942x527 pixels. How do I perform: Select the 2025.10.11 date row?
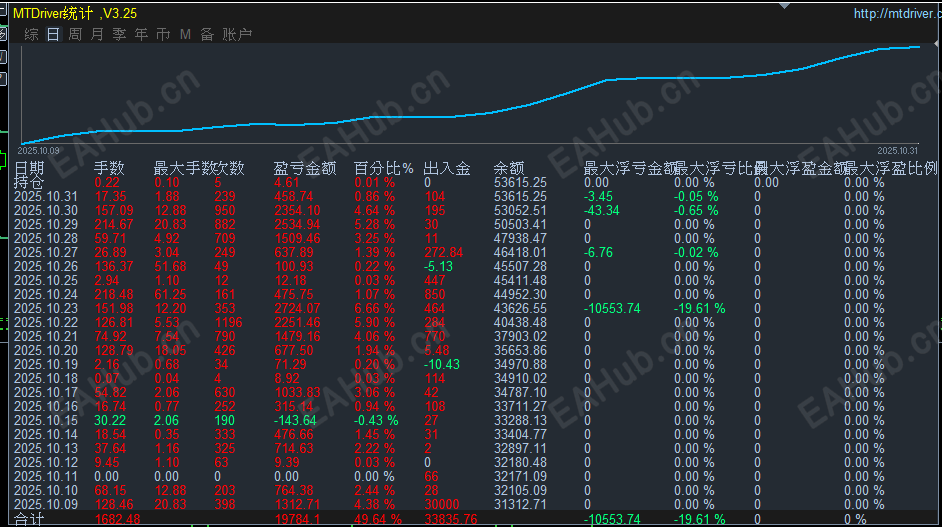tap(46, 477)
